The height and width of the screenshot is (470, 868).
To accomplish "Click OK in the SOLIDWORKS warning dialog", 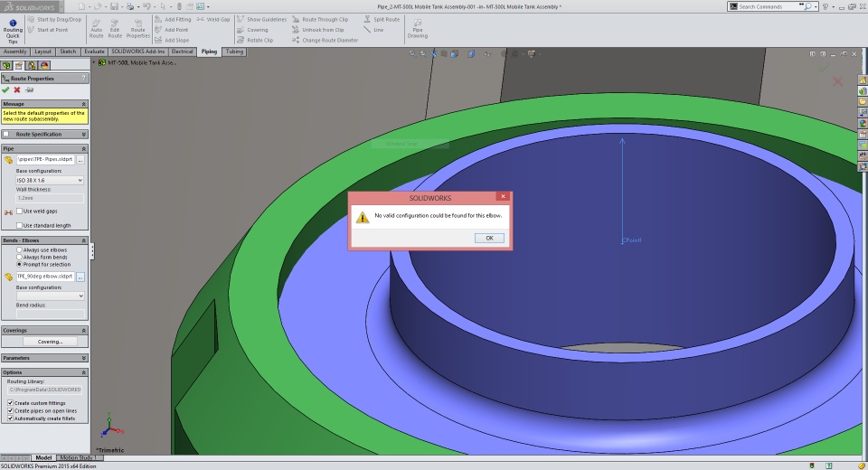I will coord(489,238).
